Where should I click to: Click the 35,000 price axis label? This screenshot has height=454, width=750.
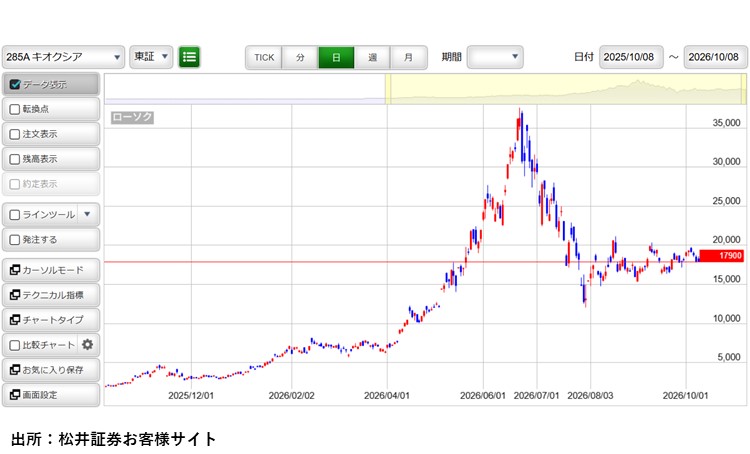pyautogui.click(x=726, y=123)
